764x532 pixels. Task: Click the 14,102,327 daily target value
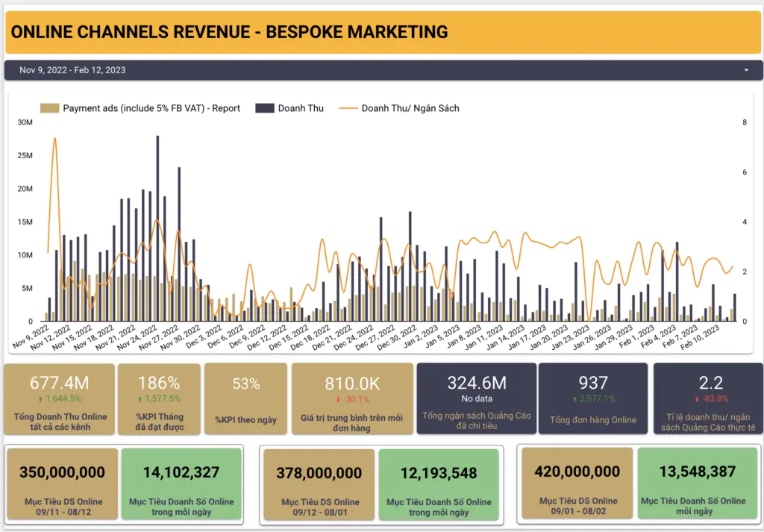click(x=181, y=472)
